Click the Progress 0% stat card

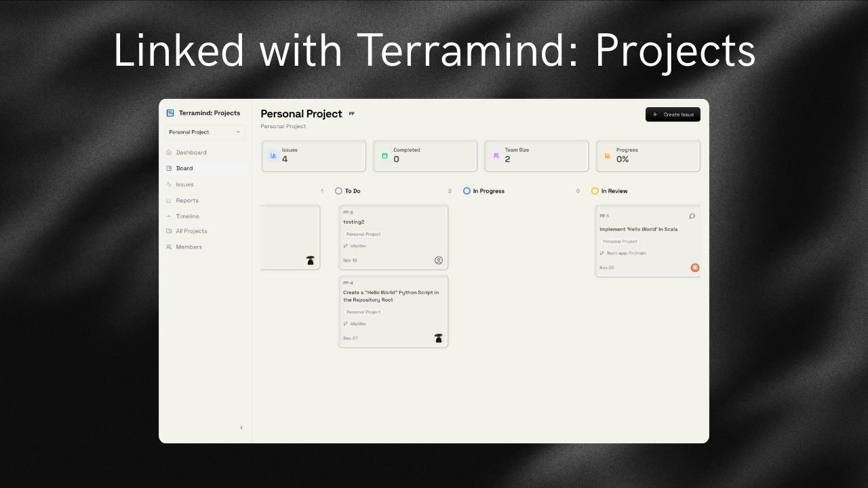pos(648,155)
